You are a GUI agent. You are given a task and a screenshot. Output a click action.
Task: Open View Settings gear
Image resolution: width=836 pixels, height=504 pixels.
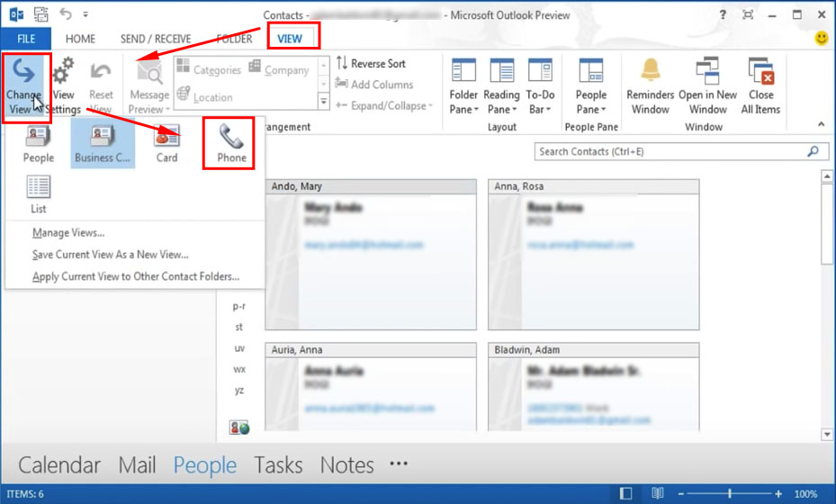(64, 86)
